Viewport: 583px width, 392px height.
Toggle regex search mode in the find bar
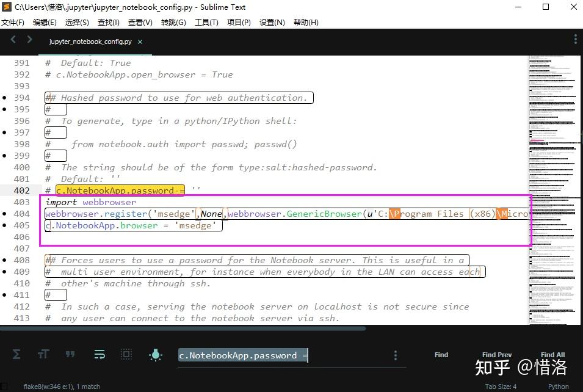(16, 354)
